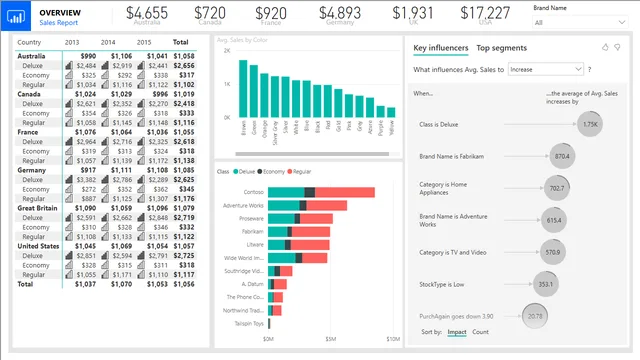Click the thumbs down icon in Key influencers
The image size is (640, 360).
(x=617, y=47)
